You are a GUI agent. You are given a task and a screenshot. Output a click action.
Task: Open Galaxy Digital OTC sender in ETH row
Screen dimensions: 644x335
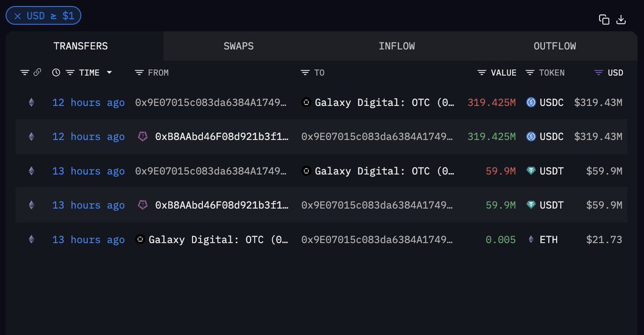point(218,240)
